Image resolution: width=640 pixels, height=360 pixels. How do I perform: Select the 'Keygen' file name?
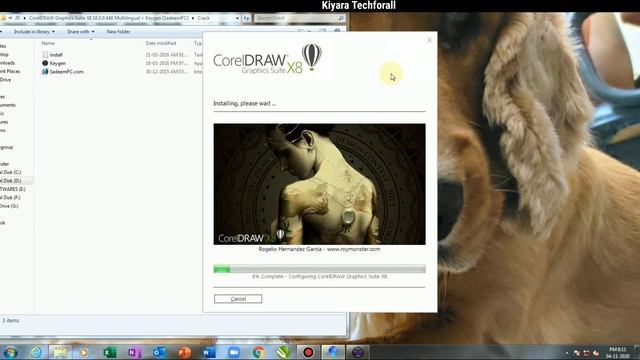click(58, 63)
